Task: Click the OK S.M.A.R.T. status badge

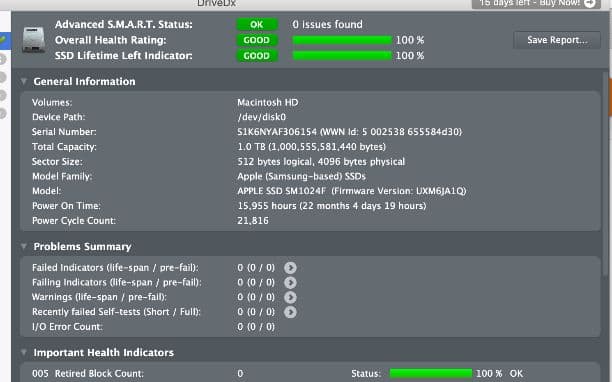Action: (x=257, y=25)
